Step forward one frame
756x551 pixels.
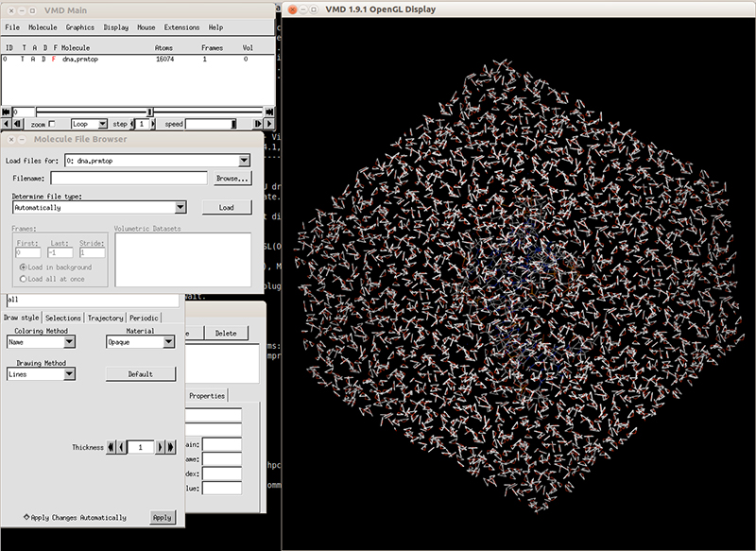click(x=256, y=124)
